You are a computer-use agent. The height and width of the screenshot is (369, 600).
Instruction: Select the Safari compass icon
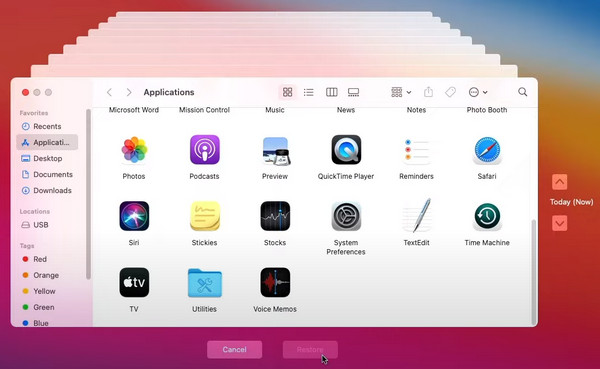[487, 150]
